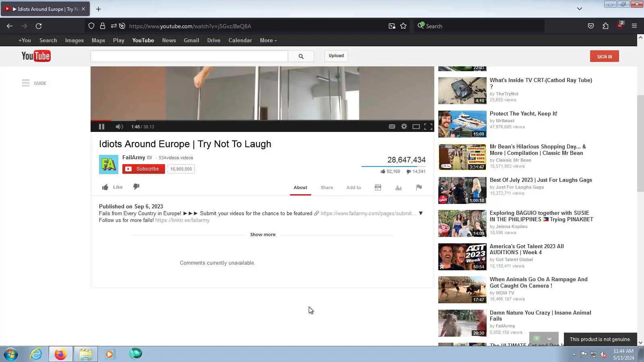The width and height of the screenshot is (644, 362).
Task: Open Gmail in the Google bar
Action: [192, 40]
